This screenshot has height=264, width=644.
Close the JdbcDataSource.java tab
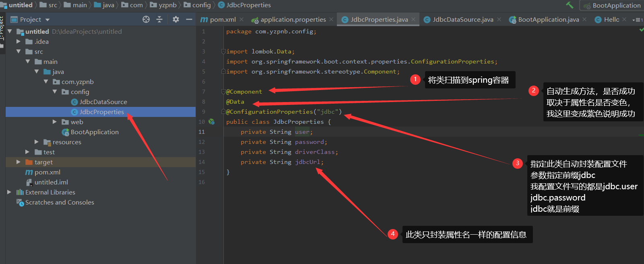[x=499, y=19]
